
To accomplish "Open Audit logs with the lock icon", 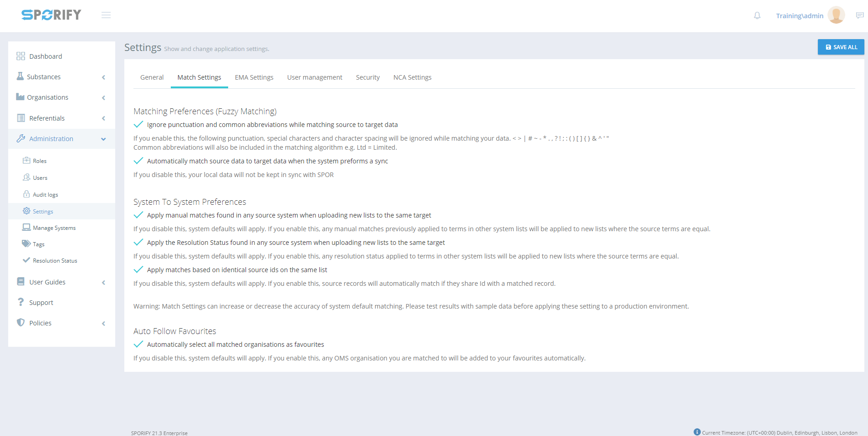I will click(45, 195).
